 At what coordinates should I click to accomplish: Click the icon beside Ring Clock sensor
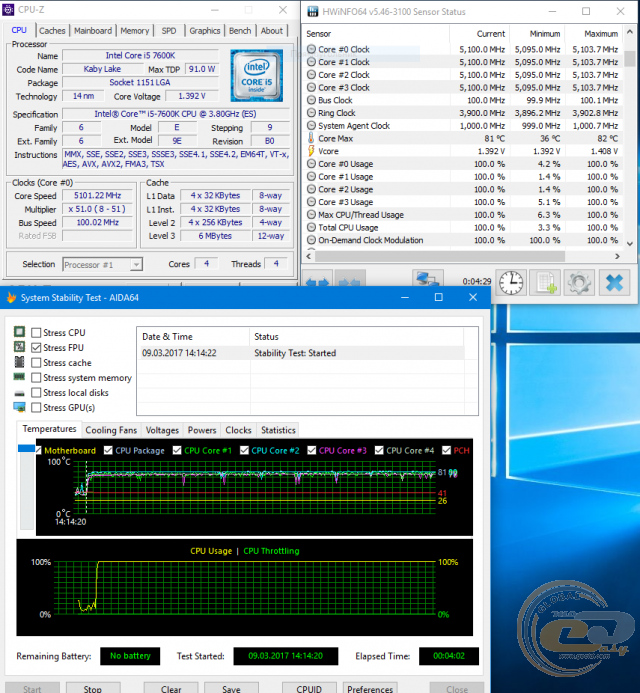coord(311,113)
